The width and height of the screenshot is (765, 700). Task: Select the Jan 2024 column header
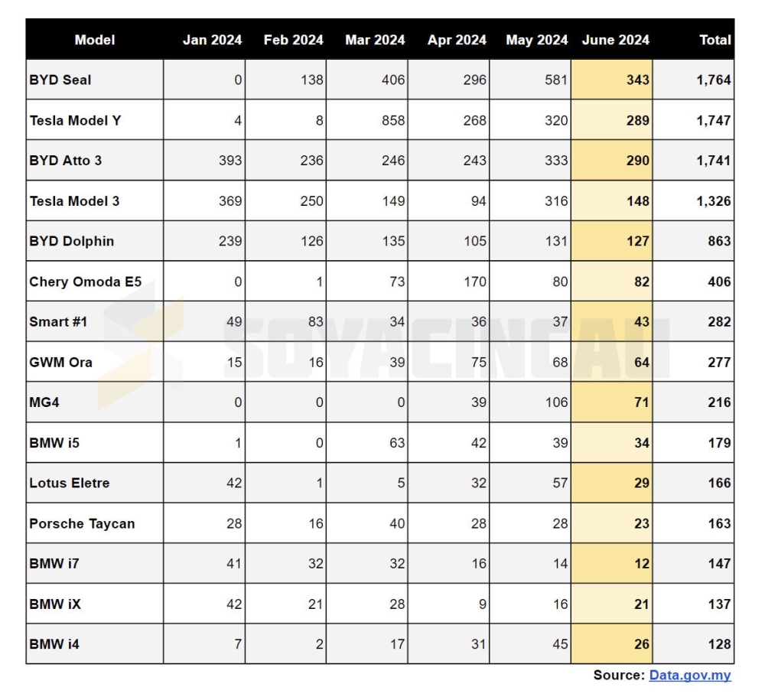212,41
